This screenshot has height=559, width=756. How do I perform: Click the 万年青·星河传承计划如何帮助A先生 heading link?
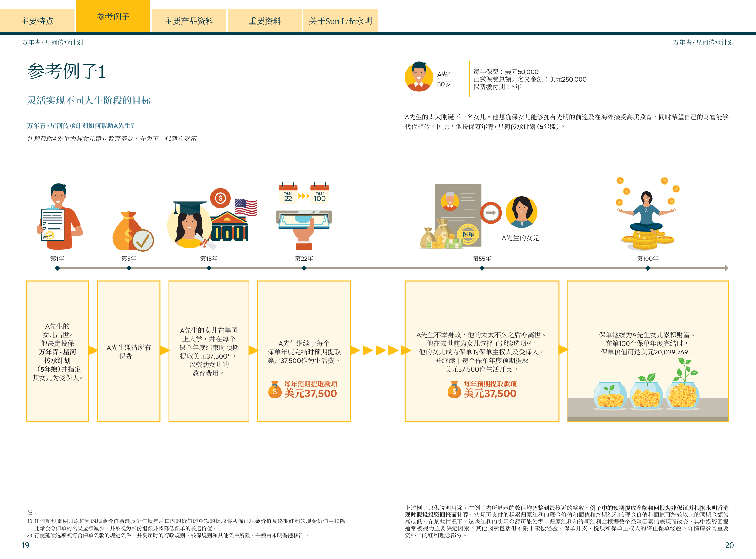pyautogui.click(x=81, y=125)
